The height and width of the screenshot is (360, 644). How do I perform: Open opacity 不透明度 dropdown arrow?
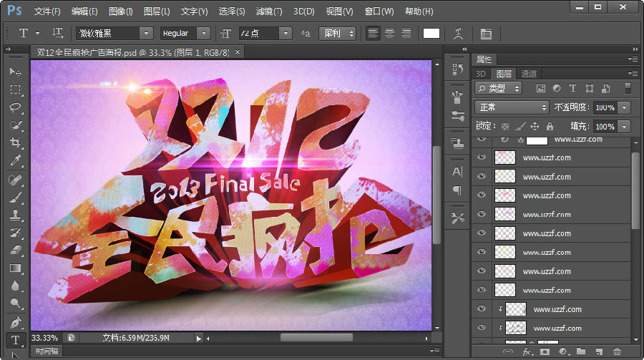(624, 107)
